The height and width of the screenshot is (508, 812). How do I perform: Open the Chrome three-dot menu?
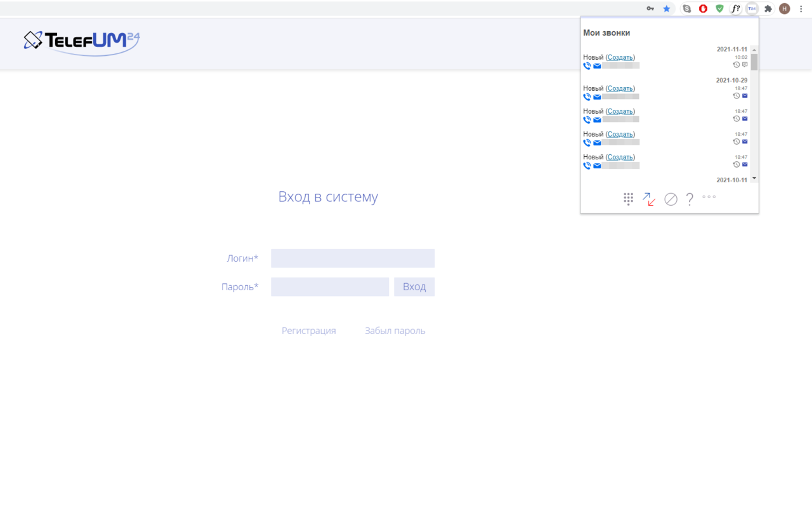(801, 9)
